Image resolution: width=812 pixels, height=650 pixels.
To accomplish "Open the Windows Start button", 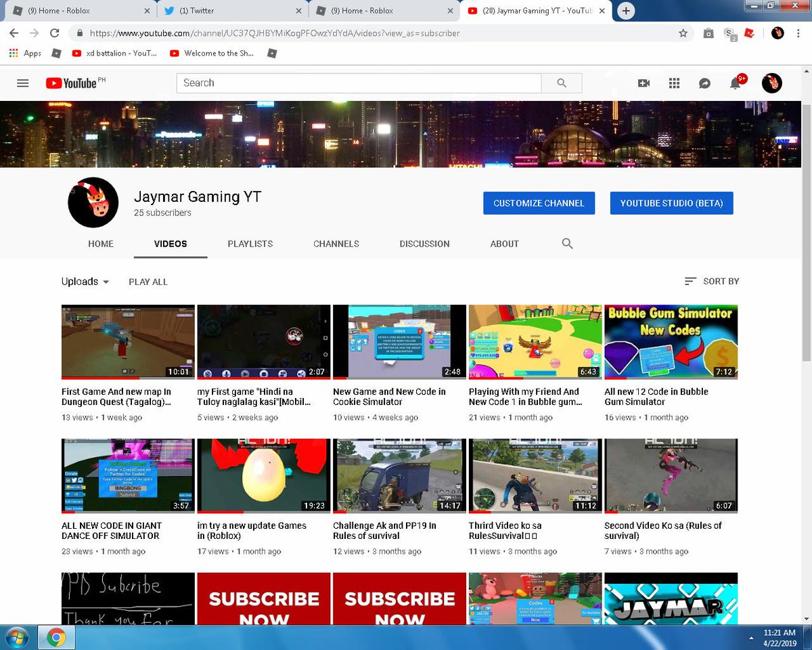I will 16,637.
